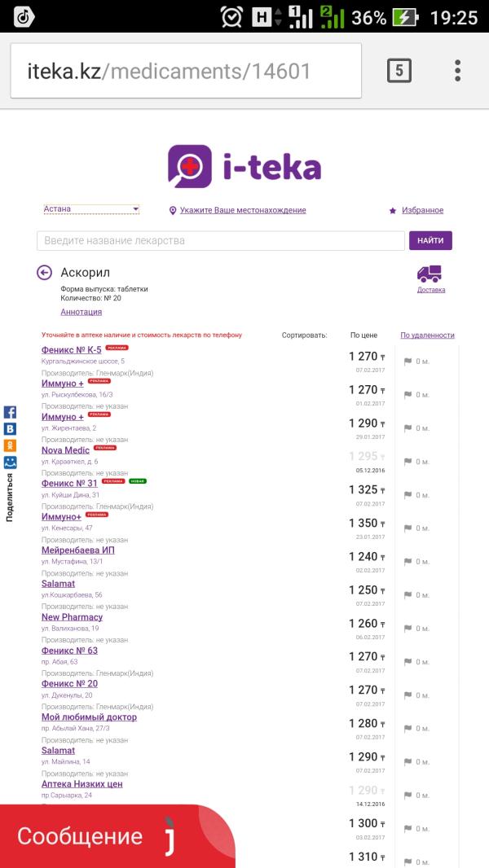Open the Доставка truck icon
This screenshot has height=868, width=489.
click(430, 274)
